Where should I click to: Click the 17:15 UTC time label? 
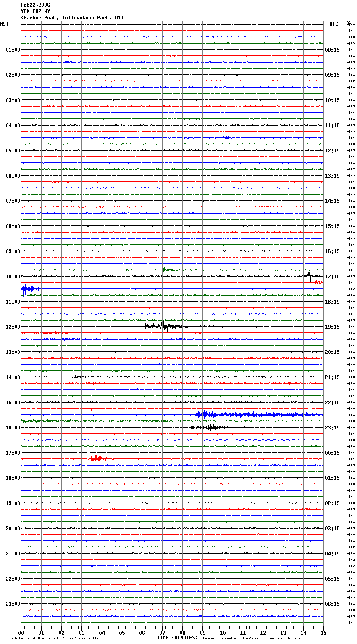click(332, 277)
